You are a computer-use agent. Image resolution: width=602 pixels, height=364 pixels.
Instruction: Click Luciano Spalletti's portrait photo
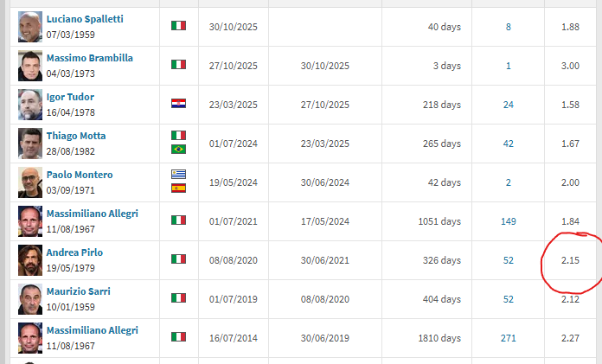click(x=30, y=27)
